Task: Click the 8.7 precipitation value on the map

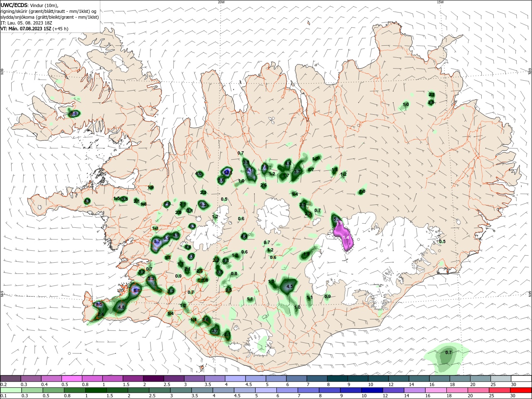Action: click(157, 241)
